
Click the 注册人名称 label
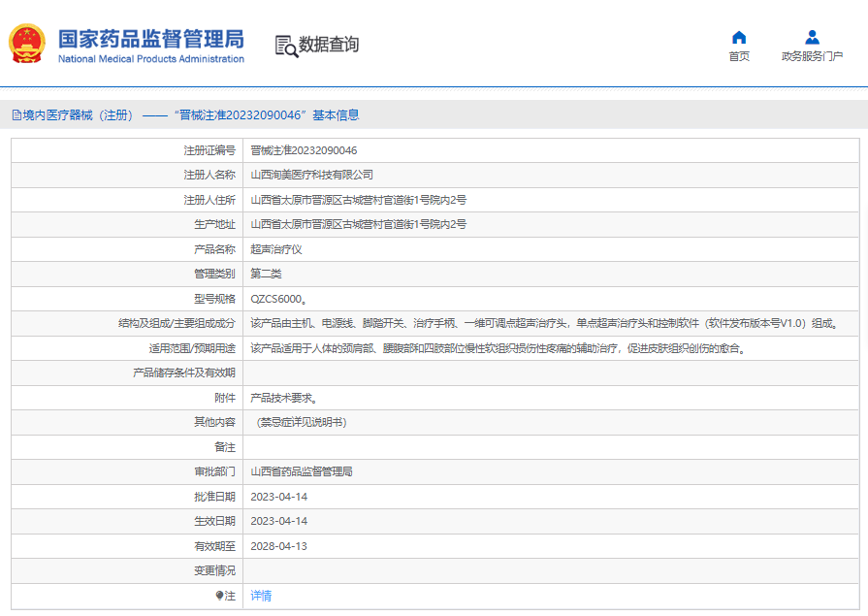209,175
